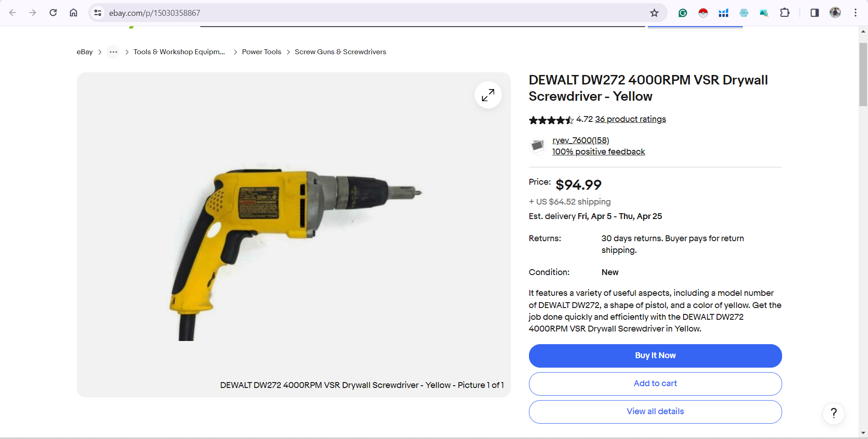
Task: Click the image caption Picture 1 of 1
Action: pyautogui.click(x=362, y=385)
